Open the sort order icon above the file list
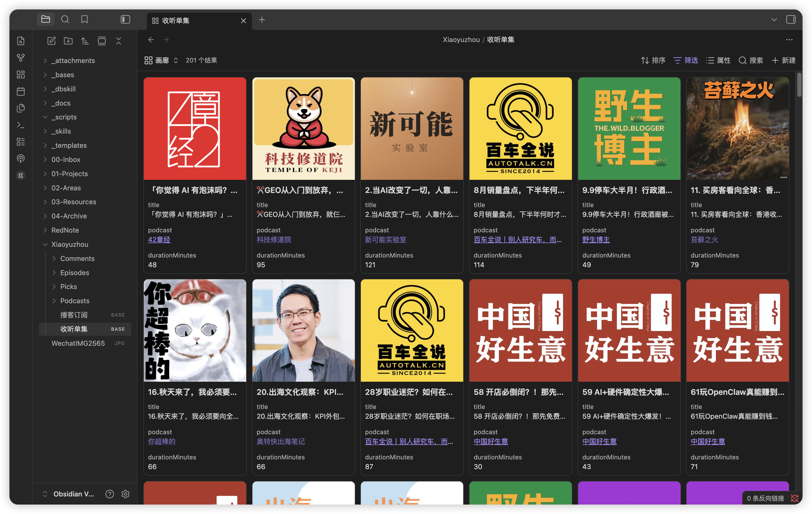Viewport: 812px width, 514px height. tap(85, 40)
